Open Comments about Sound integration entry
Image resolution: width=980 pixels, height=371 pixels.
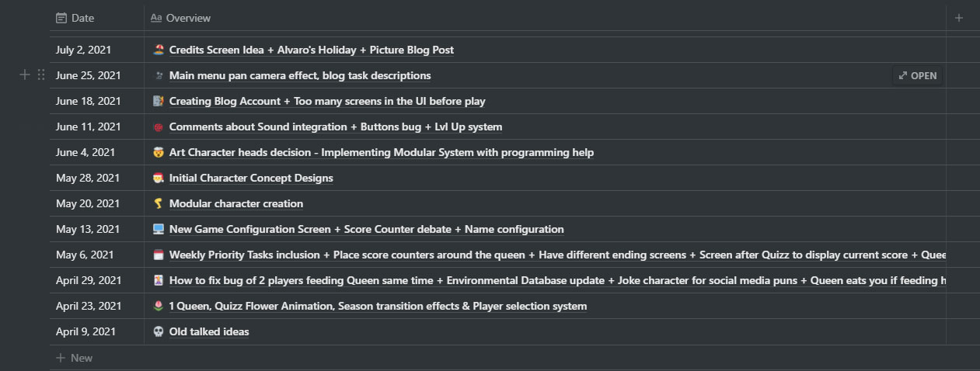tap(336, 127)
